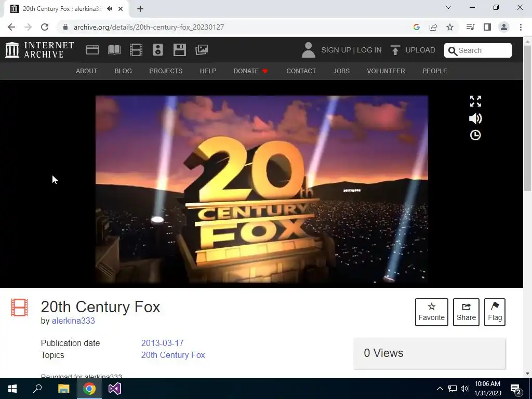Open File Explorer from the taskbar
This screenshot has width=532, height=399.
63,389
